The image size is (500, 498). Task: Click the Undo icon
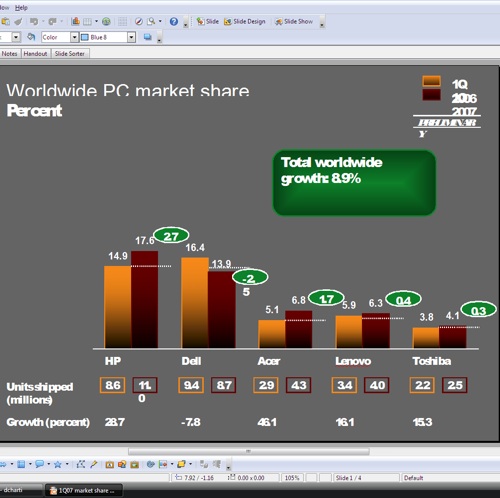(x=34, y=22)
